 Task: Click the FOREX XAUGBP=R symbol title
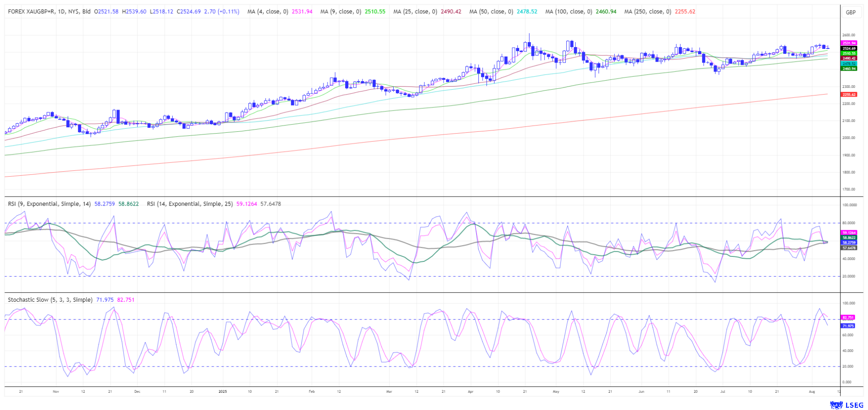point(49,12)
